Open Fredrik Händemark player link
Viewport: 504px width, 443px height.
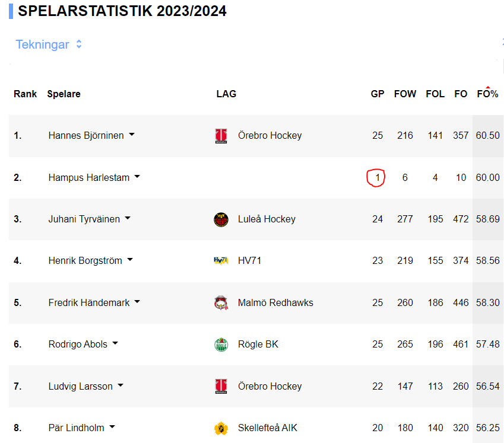click(x=89, y=302)
